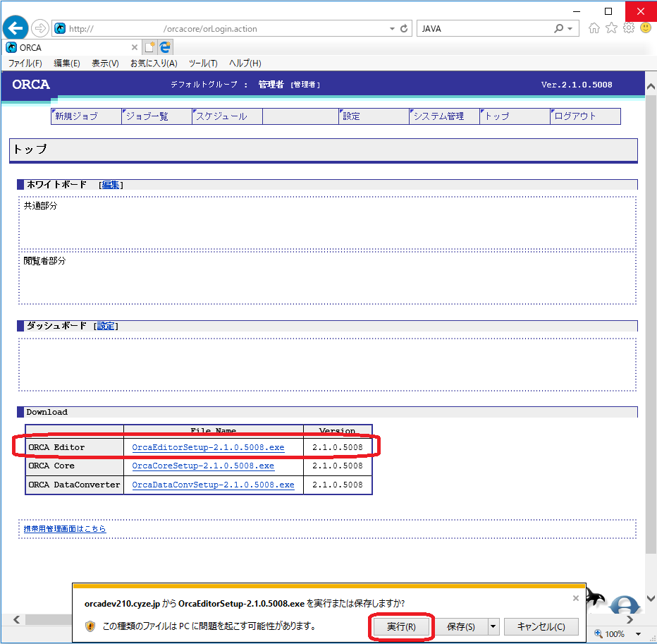Image resolution: width=657 pixels, height=644 pixels.
Task: Open the ヘルプ(H) menu
Action: (x=245, y=63)
